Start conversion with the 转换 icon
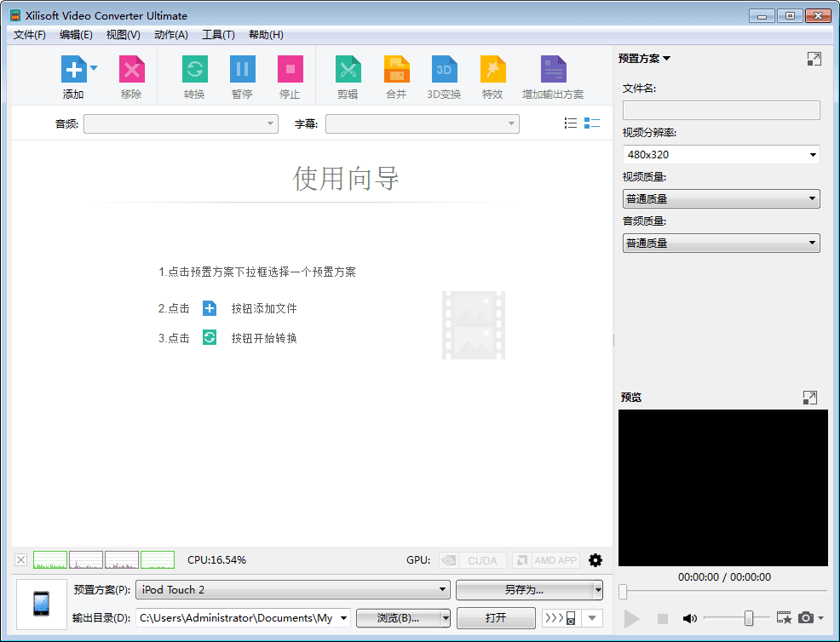Screen dimensions: 840x642 (195, 69)
